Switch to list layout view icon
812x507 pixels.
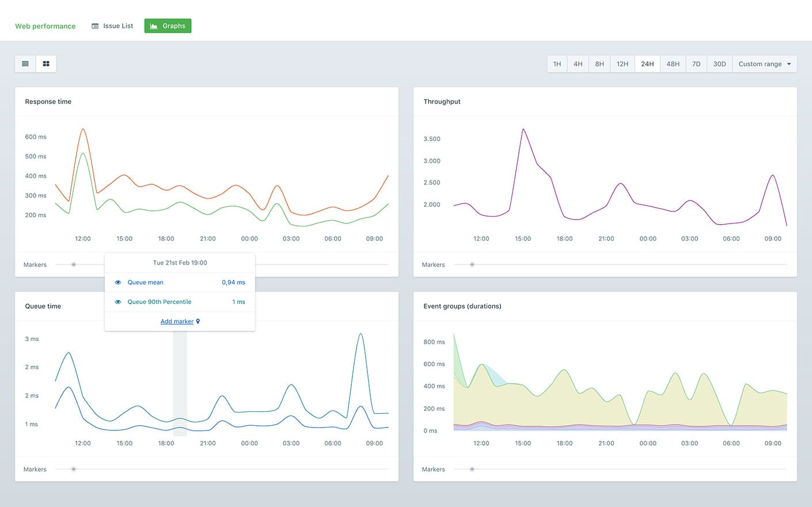(x=25, y=64)
